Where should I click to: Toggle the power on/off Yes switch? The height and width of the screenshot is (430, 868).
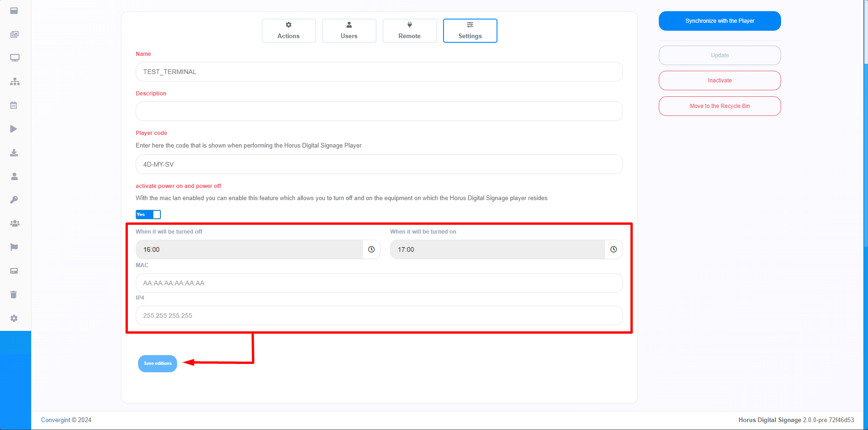click(x=148, y=215)
